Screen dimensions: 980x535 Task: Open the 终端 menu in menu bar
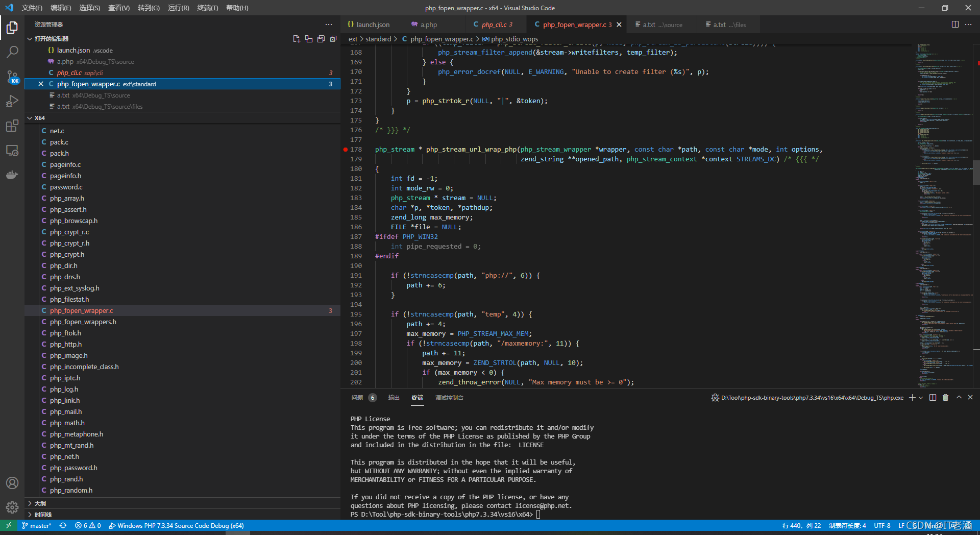point(207,8)
